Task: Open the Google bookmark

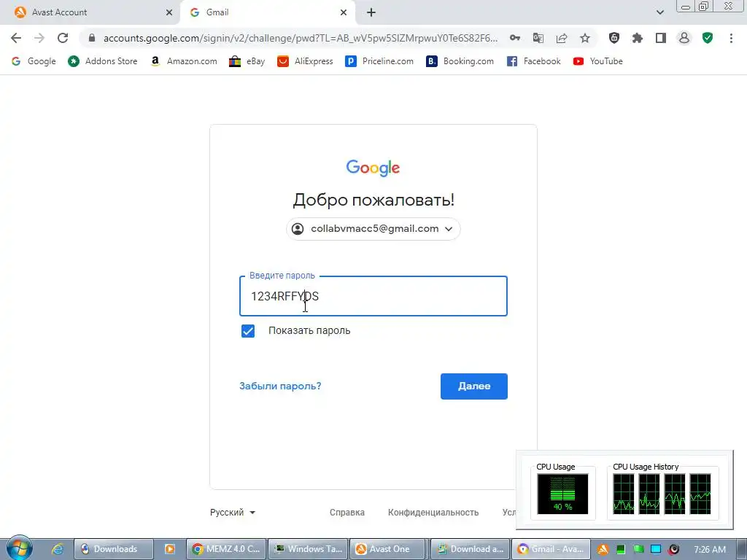Action: tap(34, 61)
